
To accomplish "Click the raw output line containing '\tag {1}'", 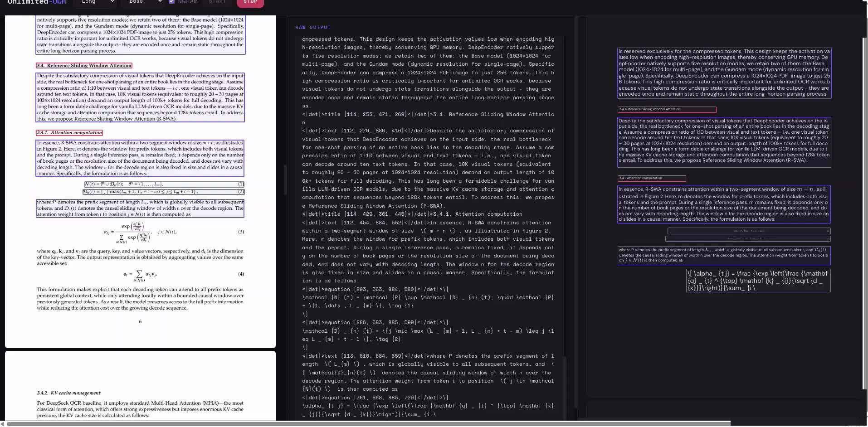I will [358, 306].
